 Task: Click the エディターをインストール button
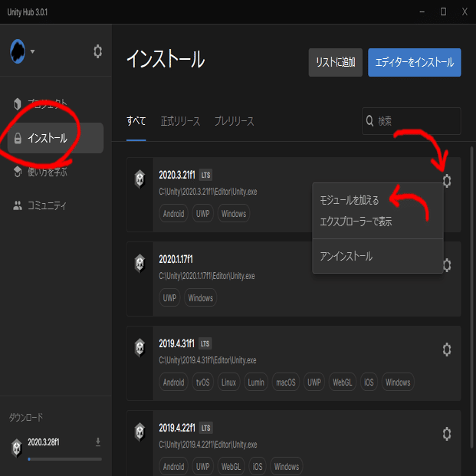tap(415, 62)
